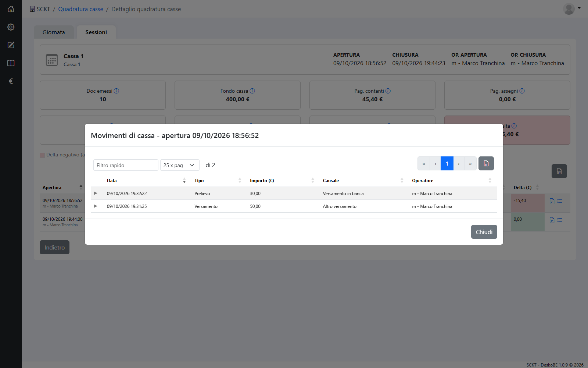
Task: Go back with the Indietro button
Action: 54,247
